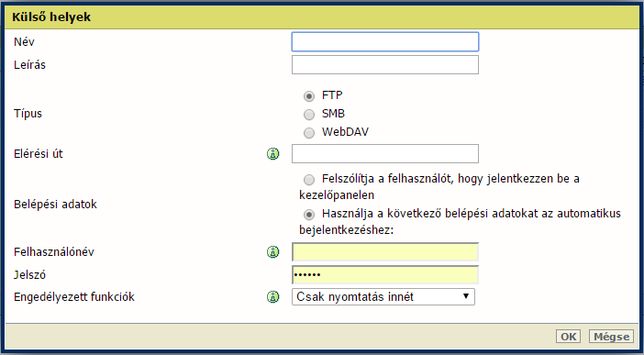Choose Használja a következő belépési adatokat option
644x355 pixels.
[x=309, y=215]
